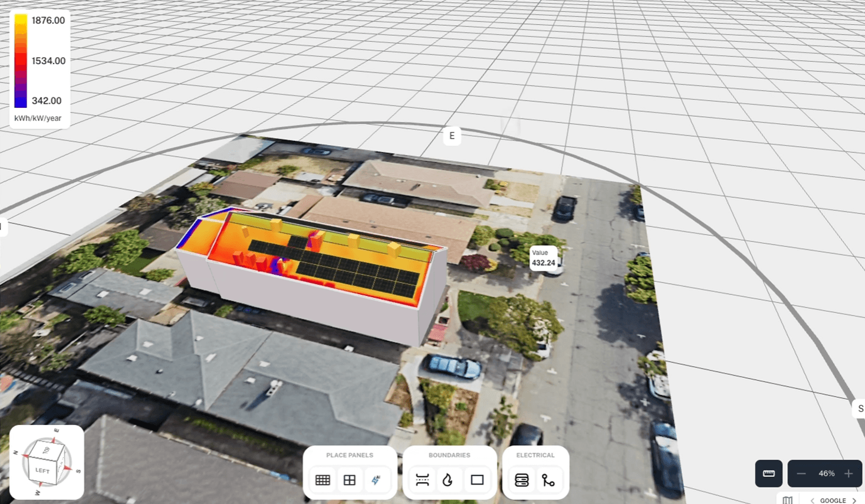Activate the measurement ruler tool

point(768,473)
